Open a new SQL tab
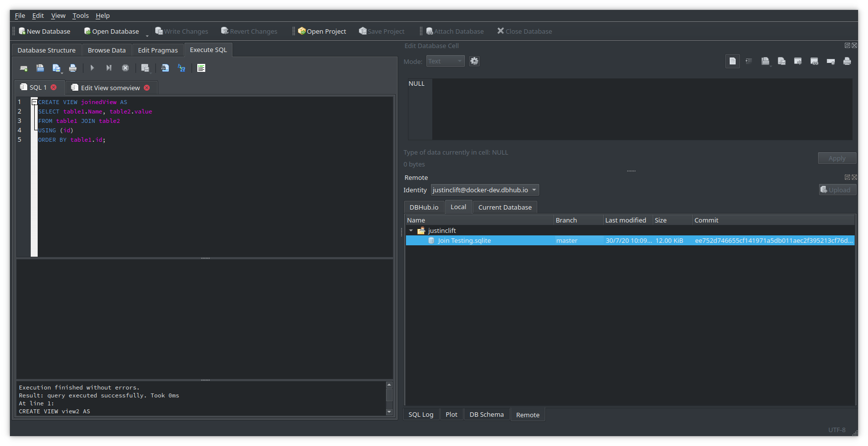This screenshot has width=868, height=446. point(23,68)
